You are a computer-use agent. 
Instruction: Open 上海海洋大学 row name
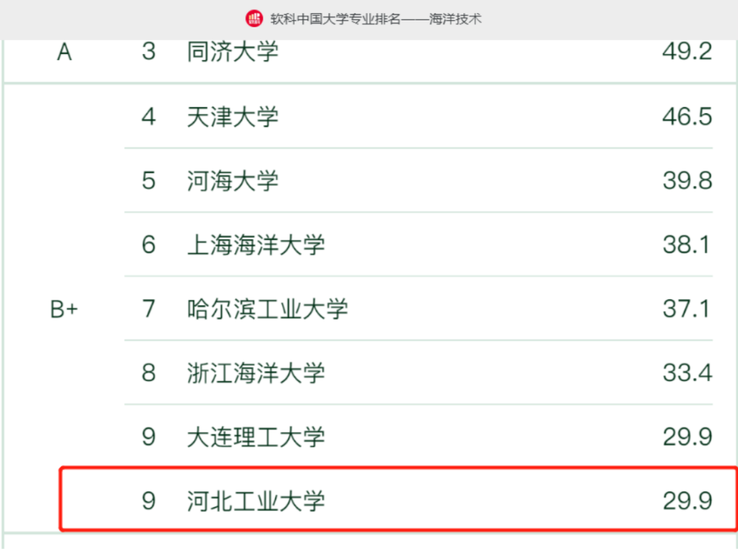(256, 244)
